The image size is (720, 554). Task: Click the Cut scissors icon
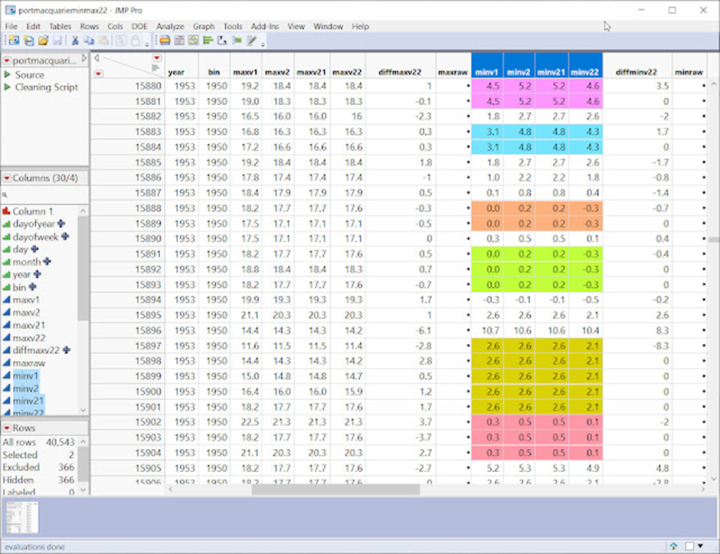pos(75,41)
